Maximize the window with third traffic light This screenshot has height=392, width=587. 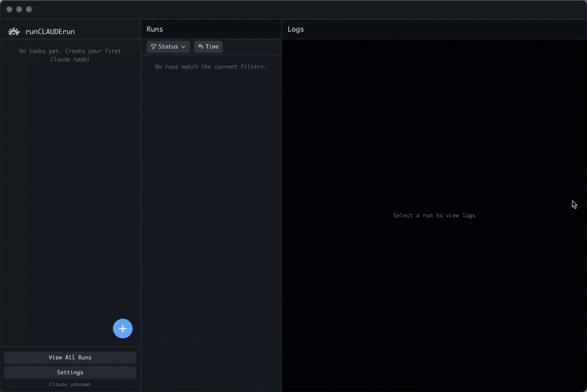[29, 9]
